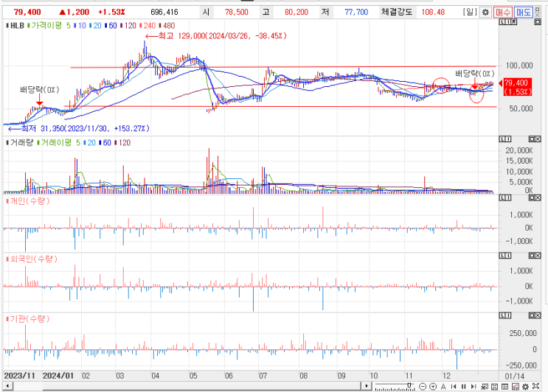Click the 01/14 date label on axis
The image size is (548, 392).
click(x=515, y=377)
